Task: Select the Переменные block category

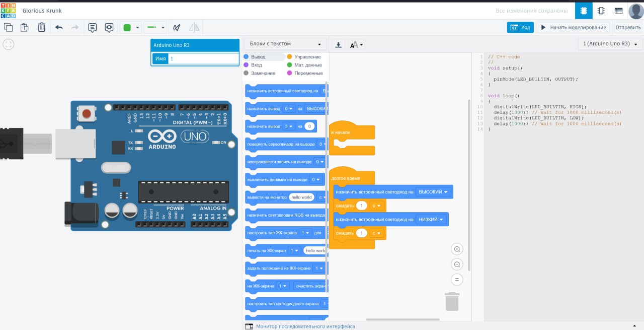Action: coord(305,73)
